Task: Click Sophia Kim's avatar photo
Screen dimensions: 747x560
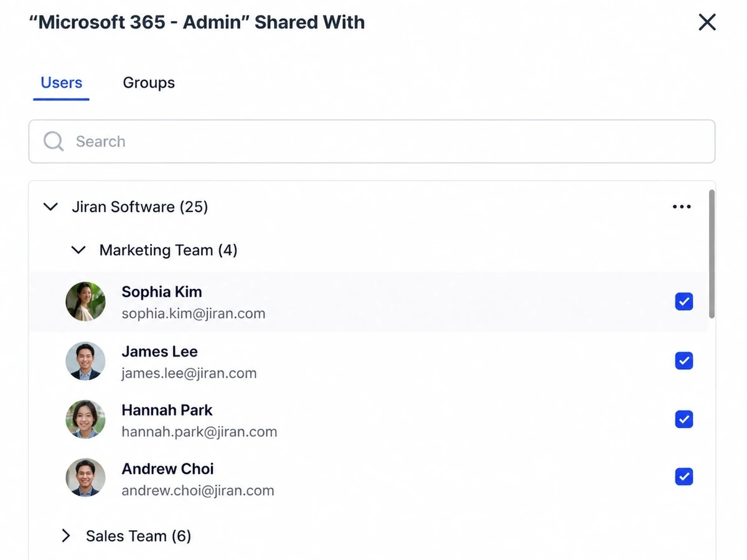Action: [x=85, y=302]
